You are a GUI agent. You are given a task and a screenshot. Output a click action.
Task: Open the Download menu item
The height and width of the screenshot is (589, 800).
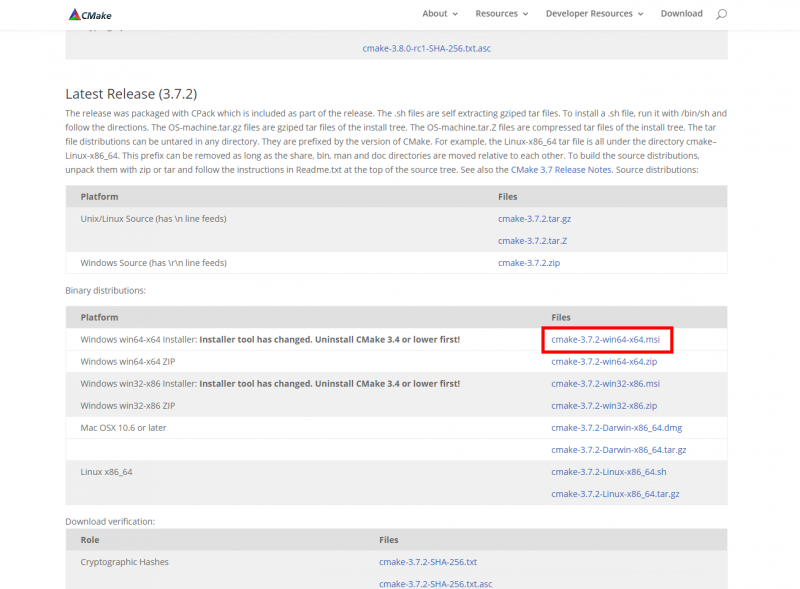pos(681,14)
